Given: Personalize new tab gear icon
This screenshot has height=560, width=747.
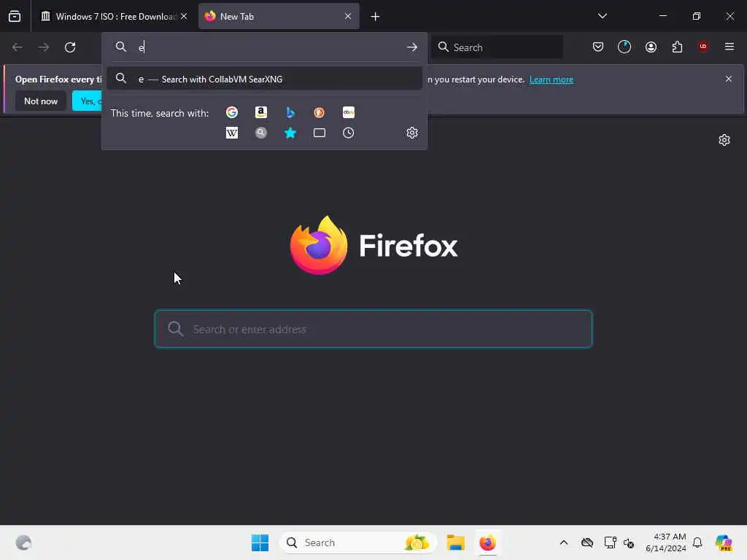Looking at the screenshot, I should 724,140.
